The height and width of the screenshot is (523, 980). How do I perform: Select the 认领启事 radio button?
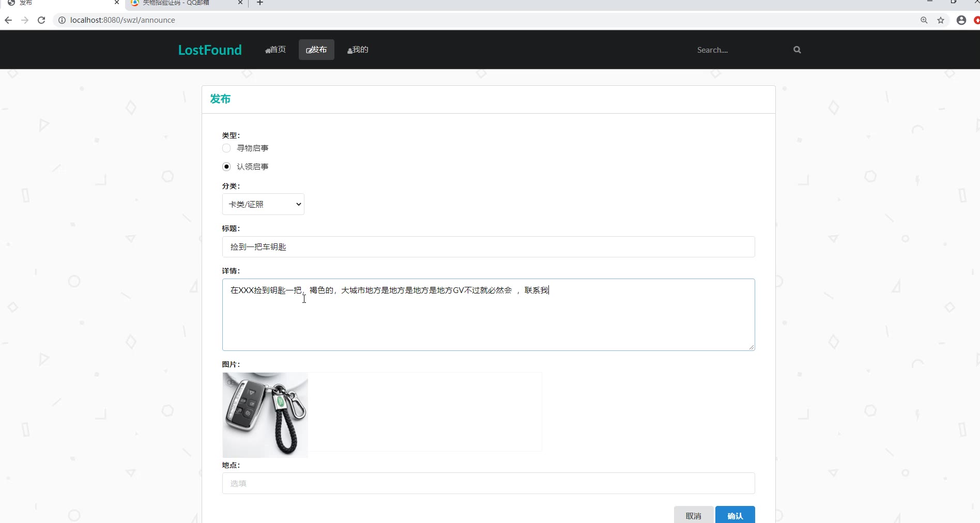point(226,166)
